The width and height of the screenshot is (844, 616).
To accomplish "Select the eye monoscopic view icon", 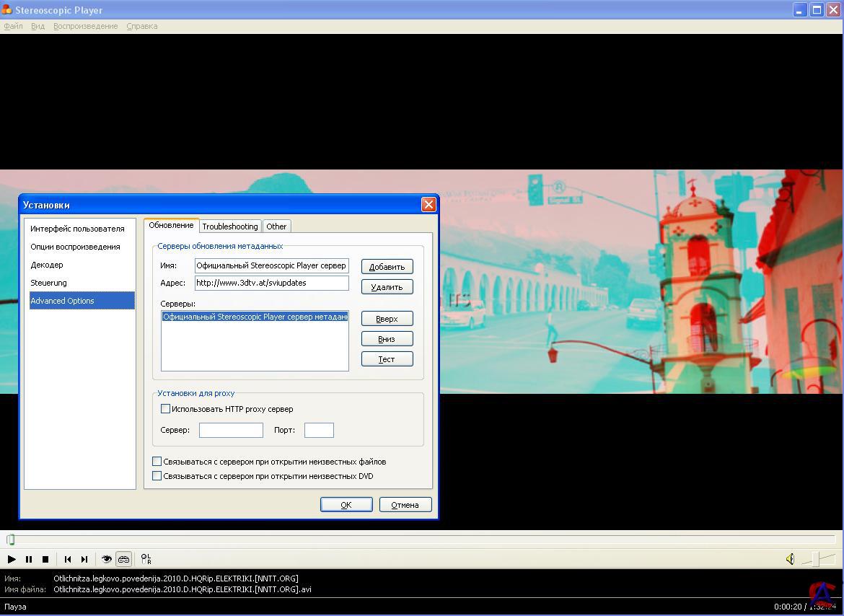I will (106, 559).
